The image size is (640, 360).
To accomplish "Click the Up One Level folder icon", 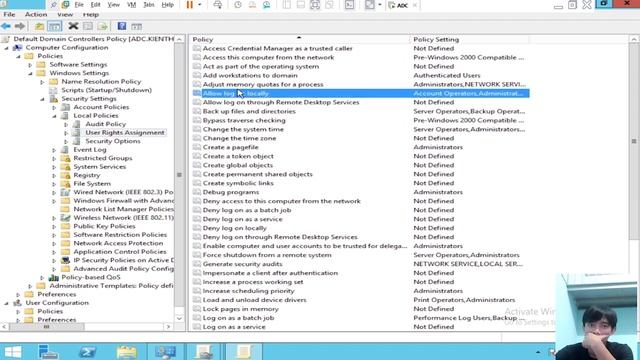I will point(39,27).
